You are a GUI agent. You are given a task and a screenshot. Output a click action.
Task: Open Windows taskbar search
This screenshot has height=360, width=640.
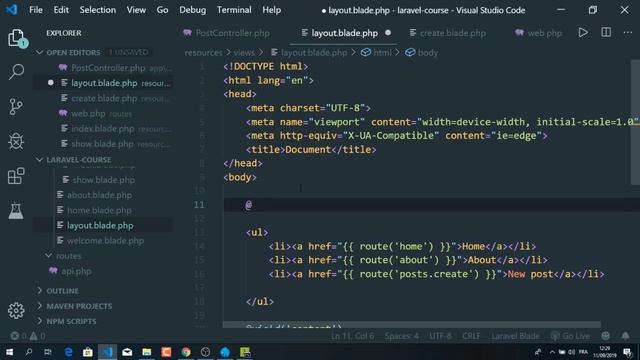tap(29, 352)
